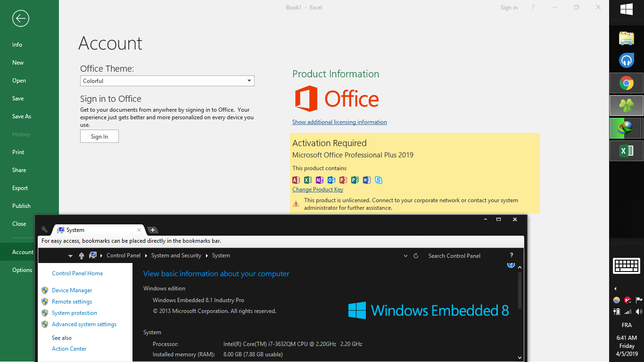Expand breadcrumb arrow after System and Security
The width and height of the screenshot is (644, 362).
coord(206,255)
